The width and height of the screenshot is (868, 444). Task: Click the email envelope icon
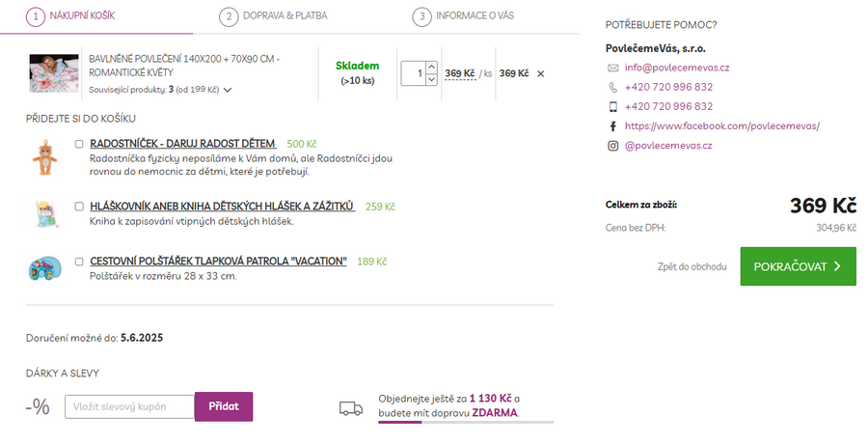[x=612, y=68]
